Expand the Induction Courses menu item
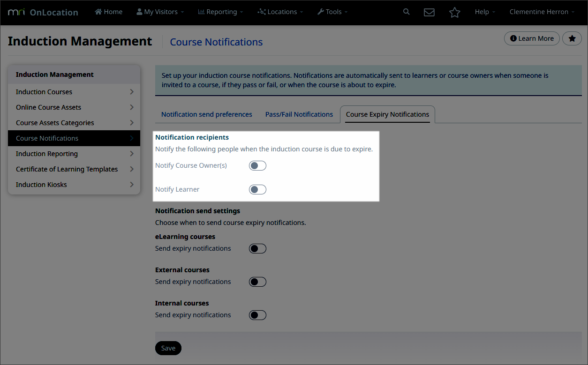The width and height of the screenshot is (588, 365). click(74, 91)
